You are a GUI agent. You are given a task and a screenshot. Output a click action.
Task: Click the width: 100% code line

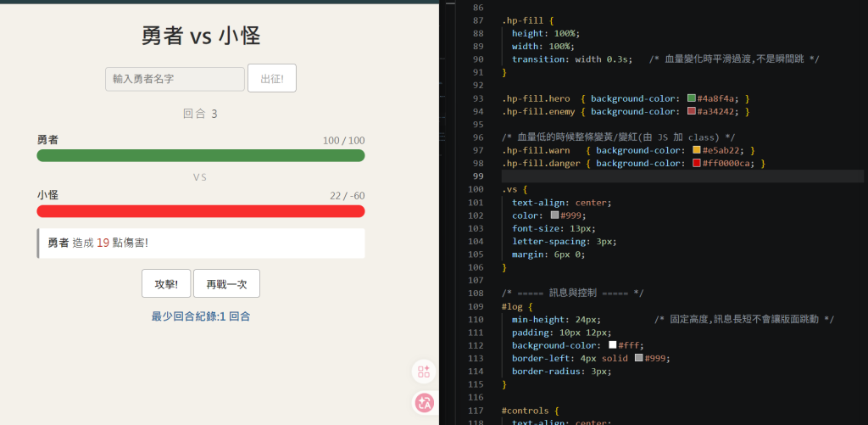(543, 47)
